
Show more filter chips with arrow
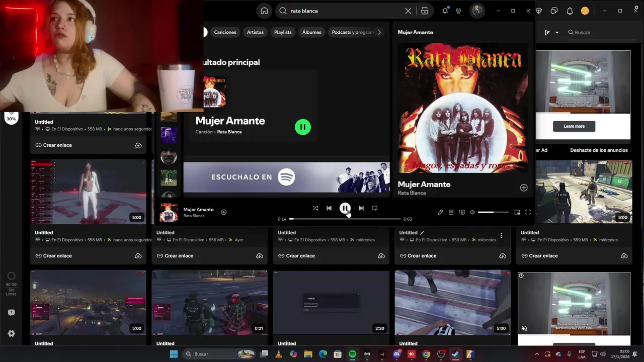(379, 32)
